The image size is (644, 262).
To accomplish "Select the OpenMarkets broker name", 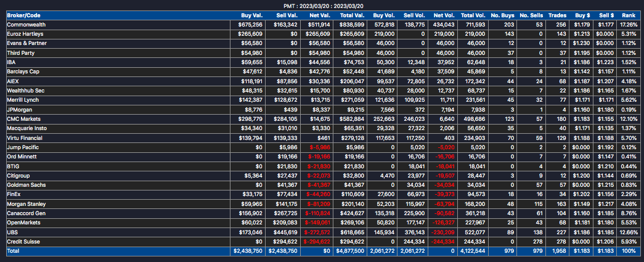I will tap(23, 223).
